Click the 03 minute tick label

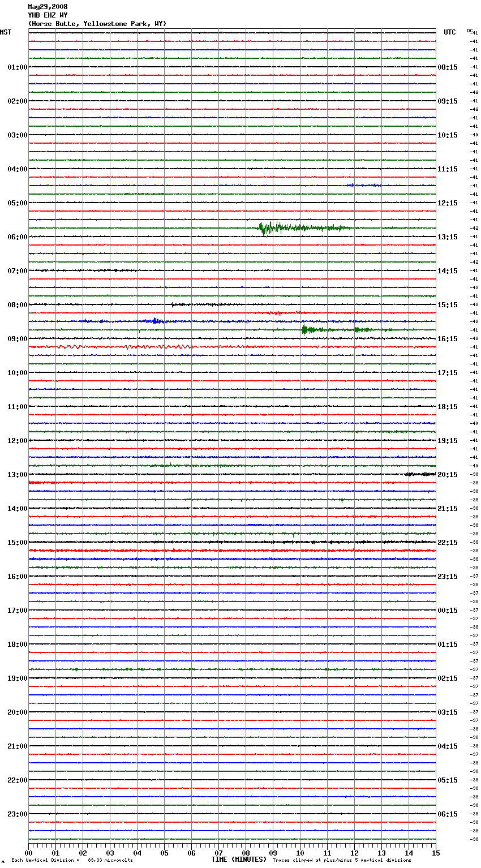click(x=110, y=853)
